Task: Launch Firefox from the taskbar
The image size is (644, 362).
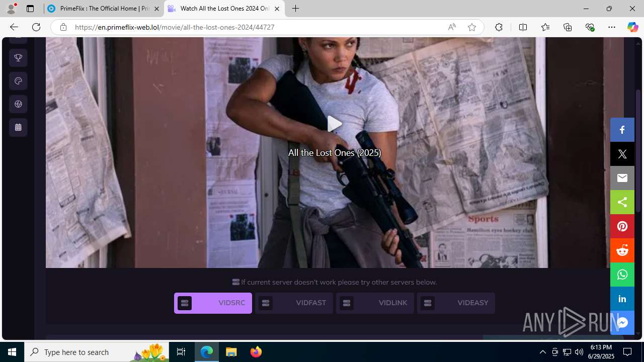Action: point(256,352)
